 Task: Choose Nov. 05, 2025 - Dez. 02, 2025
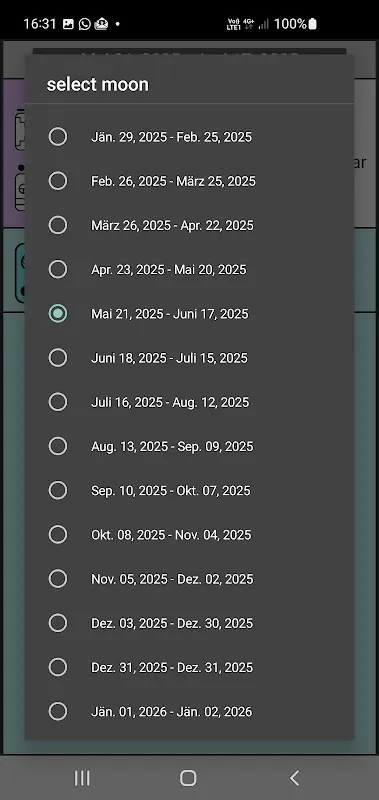[x=189, y=579]
